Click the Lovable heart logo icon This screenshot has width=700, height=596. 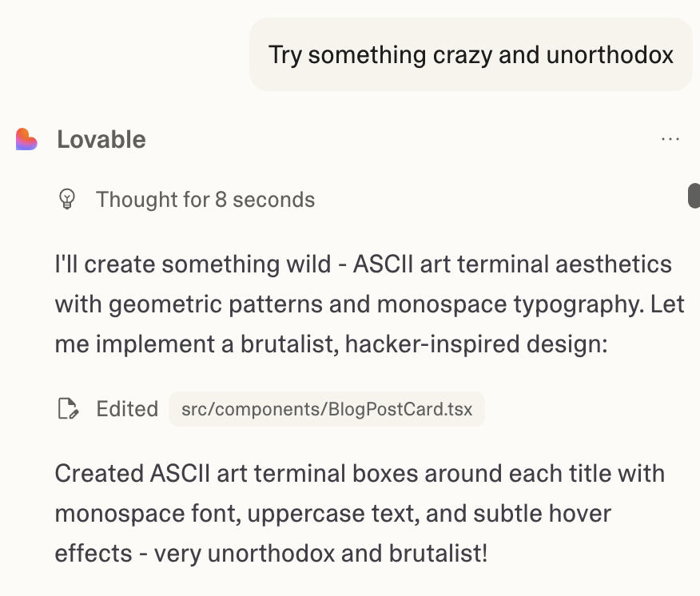[x=26, y=140]
